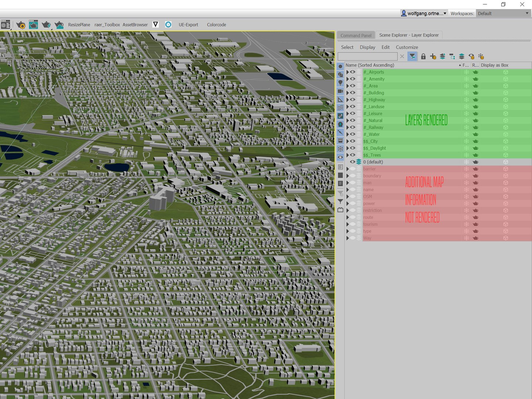Viewport: 532px width, 399px height.
Task: Open the Customize menu in Scene Explorer
Action: tap(407, 47)
